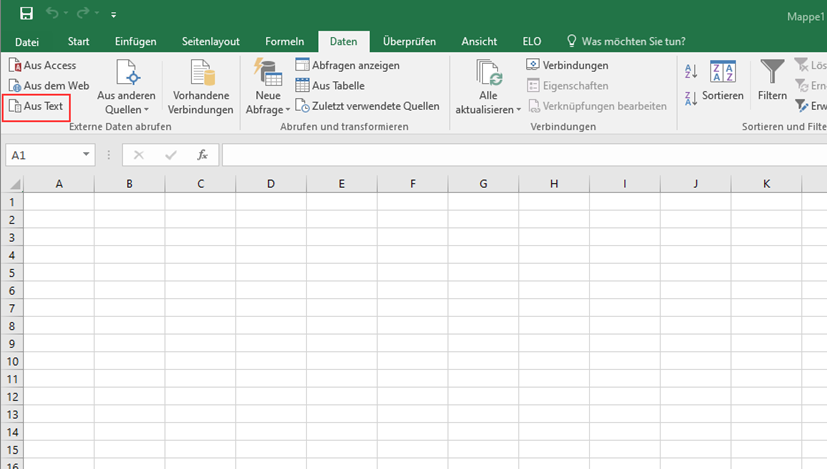827x469 pixels.
Task: Select column D header
Action: coord(271,184)
